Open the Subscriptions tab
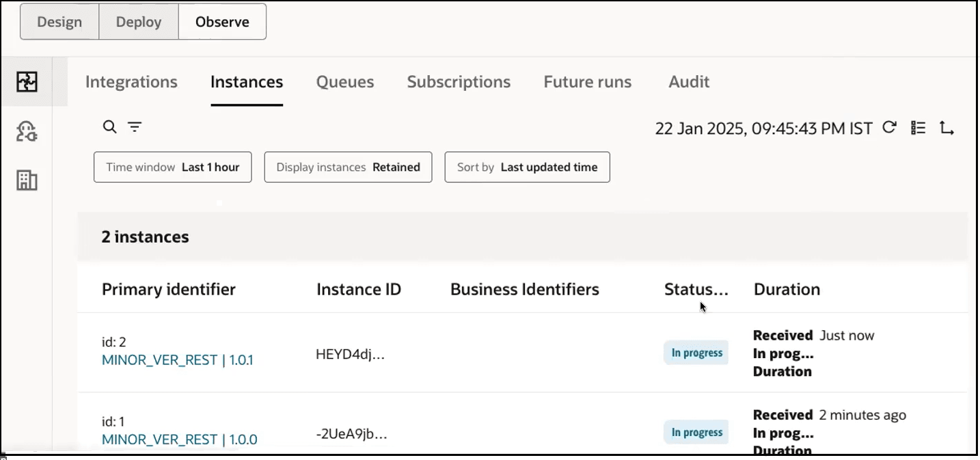 click(459, 81)
